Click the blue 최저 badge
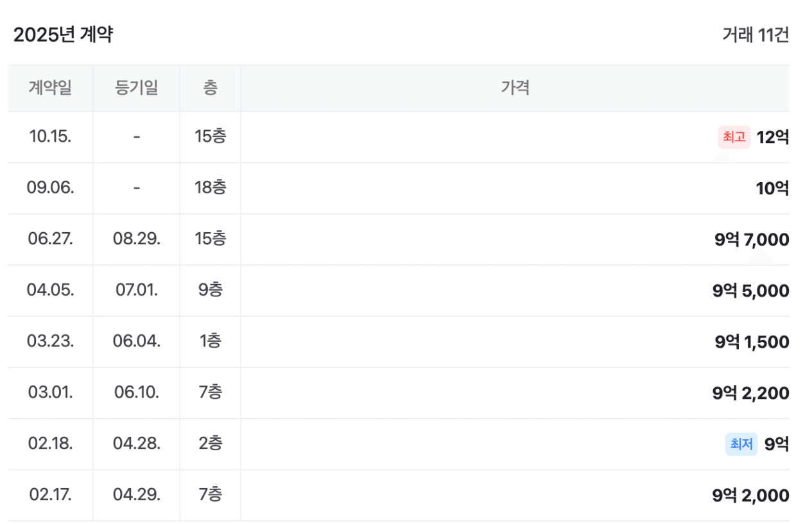The width and height of the screenshot is (812, 524). click(741, 444)
